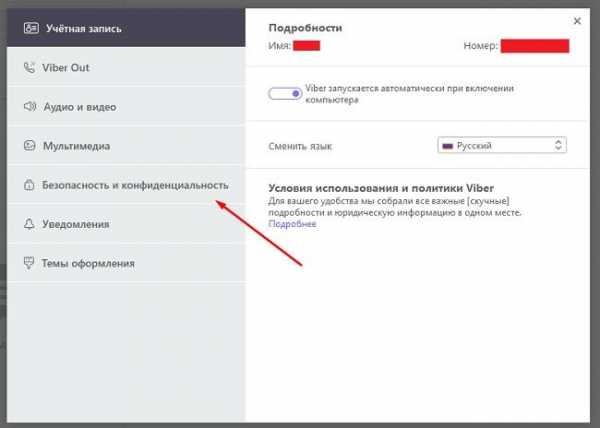Viewport: 600px width, 428px height.
Task: Click the Номер: label
Action: coord(480,46)
